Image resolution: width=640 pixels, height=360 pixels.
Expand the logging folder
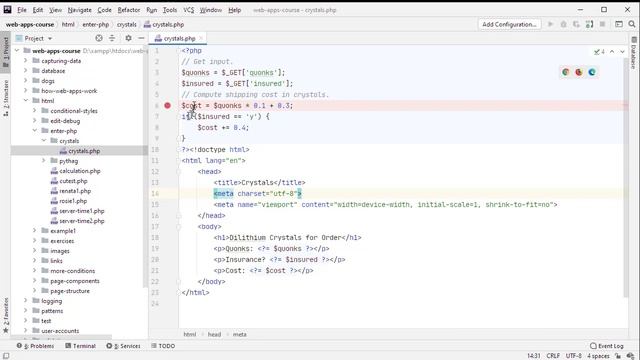click(25, 301)
